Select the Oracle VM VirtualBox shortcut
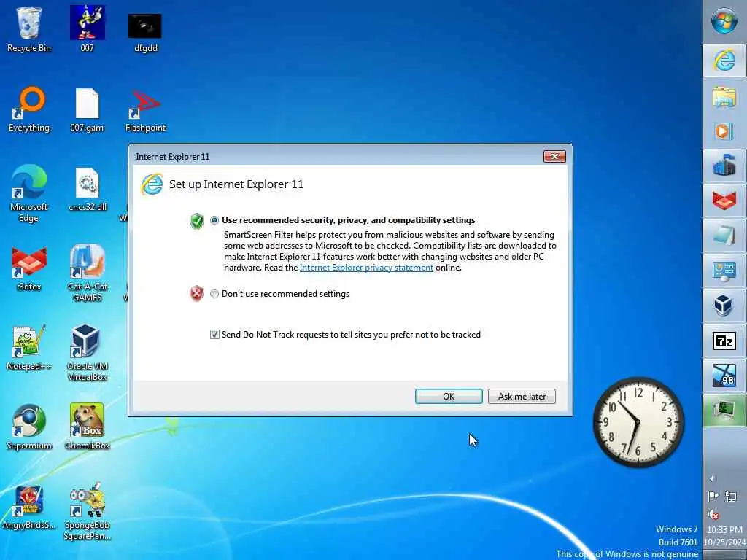Image resolution: width=747 pixels, height=560 pixels. (88, 353)
